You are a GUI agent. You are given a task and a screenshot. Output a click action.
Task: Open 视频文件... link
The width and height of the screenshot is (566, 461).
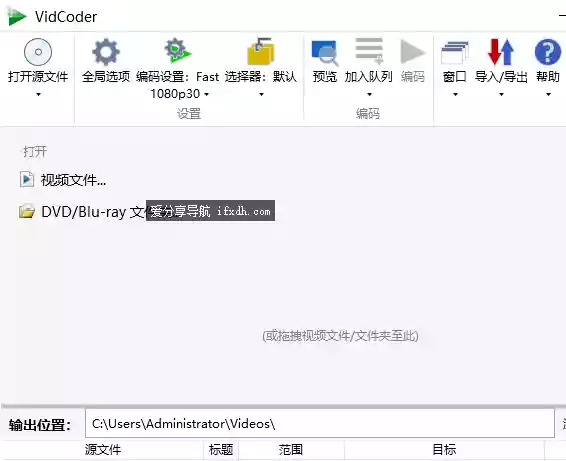[x=73, y=180]
